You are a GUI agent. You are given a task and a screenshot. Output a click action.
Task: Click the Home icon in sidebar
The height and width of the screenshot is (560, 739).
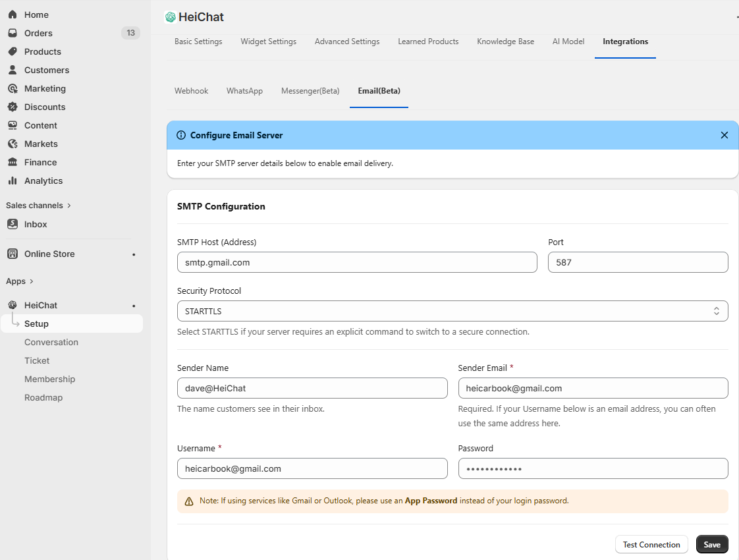[13, 14]
